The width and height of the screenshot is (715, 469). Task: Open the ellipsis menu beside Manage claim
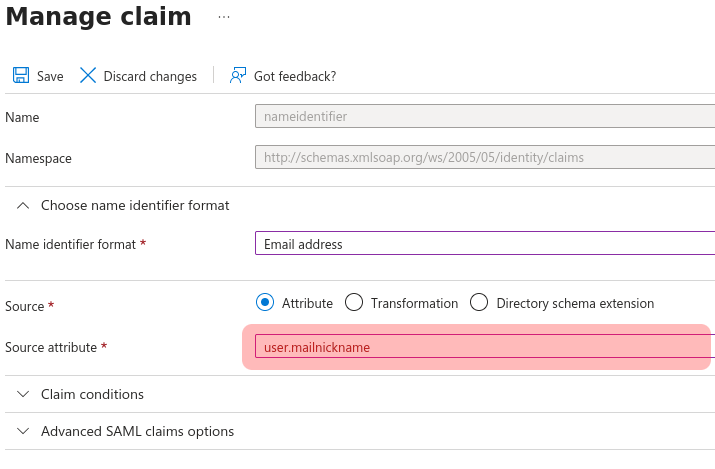(x=223, y=17)
